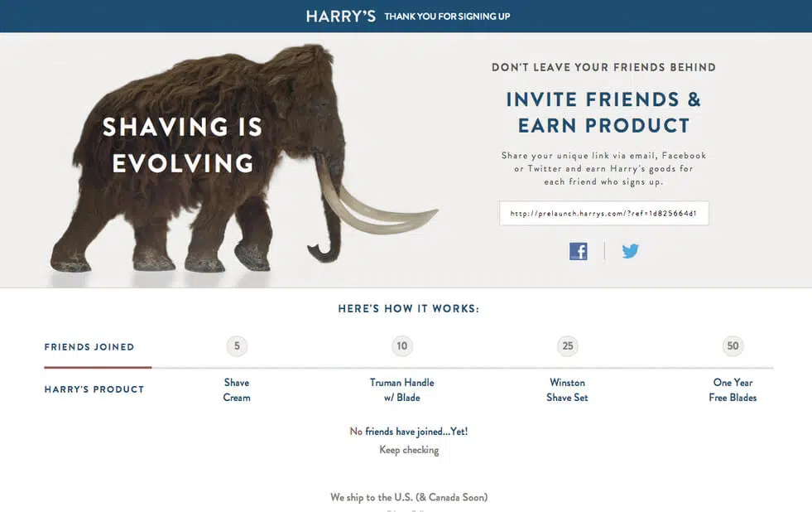Click the Facebook share icon
812x512 pixels.
(x=578, y=251)
